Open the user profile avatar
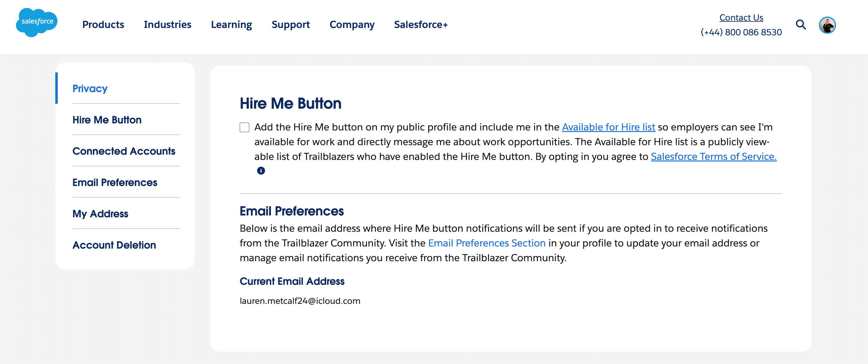Screen dimensions: 868x364 (827, 25)
